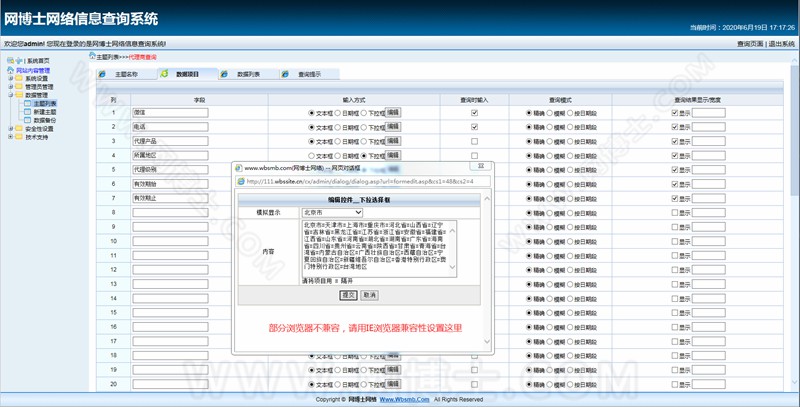
Task: Expand the 安全性设置 tree node
Action: coord(11,129)
